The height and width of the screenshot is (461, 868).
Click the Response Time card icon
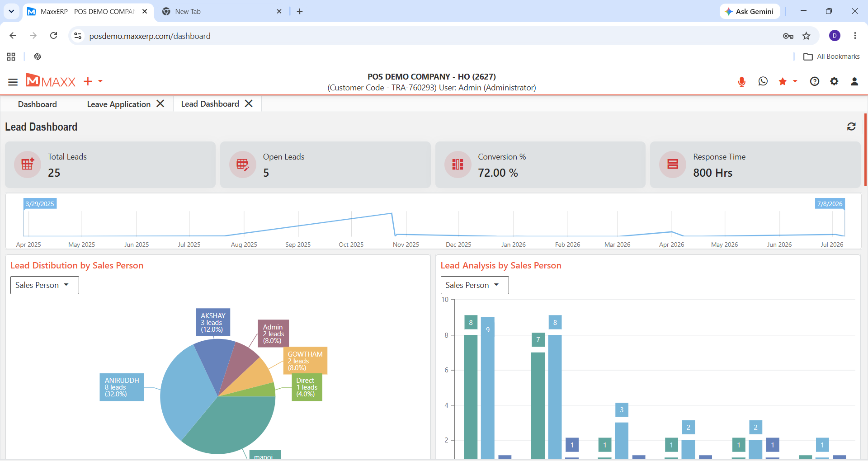click(673, 164)
